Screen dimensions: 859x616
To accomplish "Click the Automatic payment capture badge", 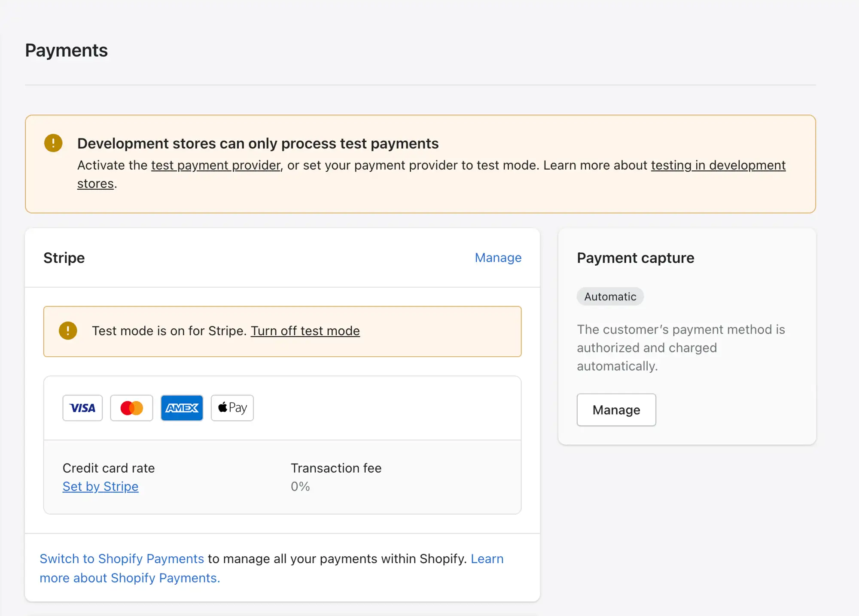I will [x=610, y=297].
